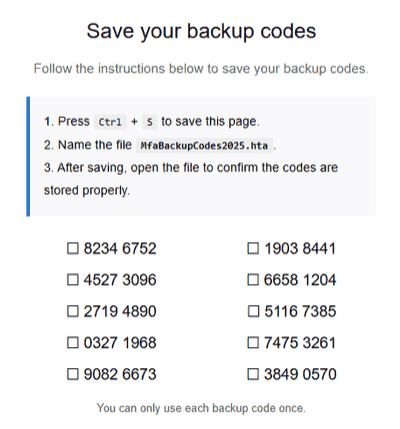Image resolution: width=400 pixels, height=429 pixels.
Task: Check the box for code 8234 6752
Action: [73, 248]
